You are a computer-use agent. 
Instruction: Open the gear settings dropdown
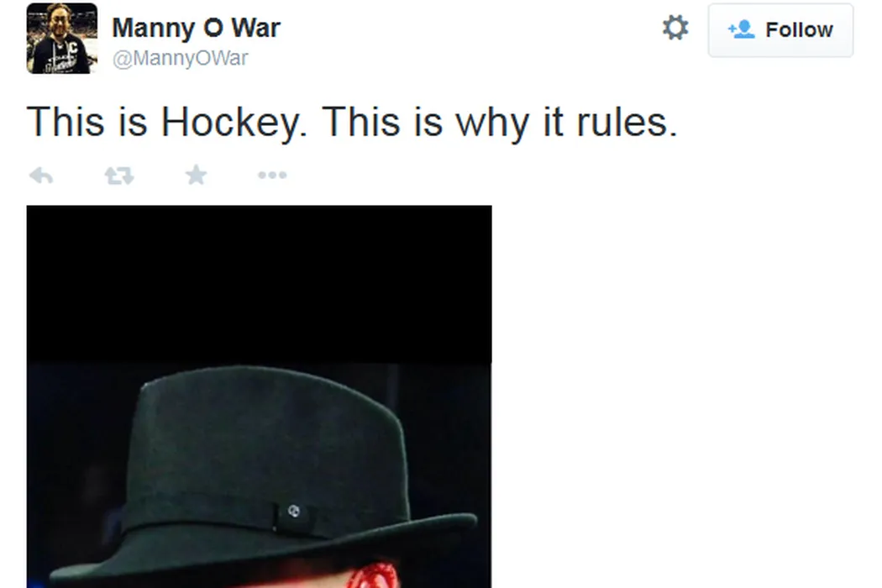pyautogui.click(x=675, y=29)
